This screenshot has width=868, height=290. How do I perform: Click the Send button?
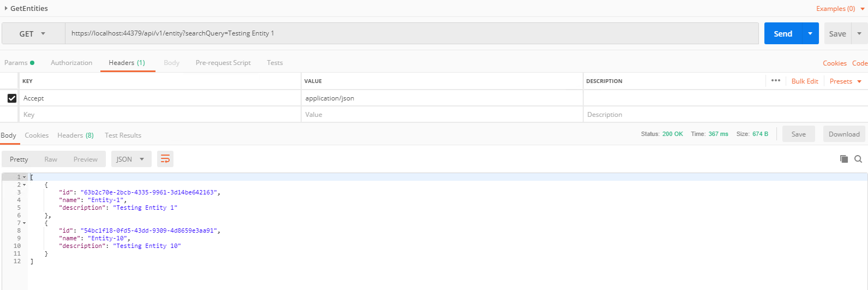click(782, 34)
